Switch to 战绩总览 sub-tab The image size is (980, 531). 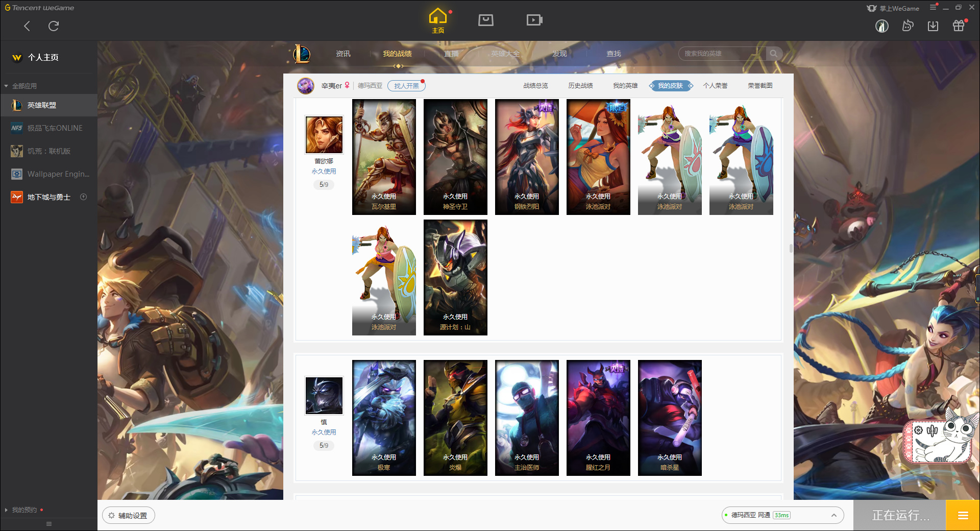pyautogui.click(x=535, y=86)
